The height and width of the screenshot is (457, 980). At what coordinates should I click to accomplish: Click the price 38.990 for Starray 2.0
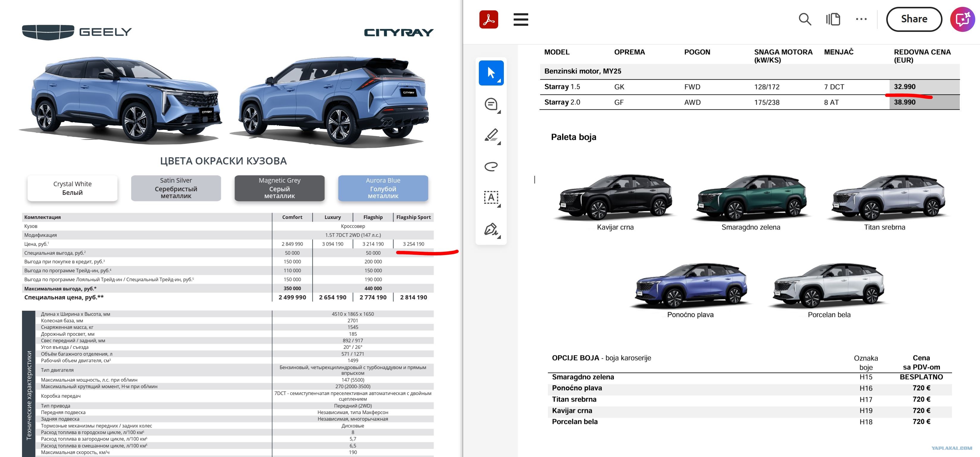coord(905,102)
